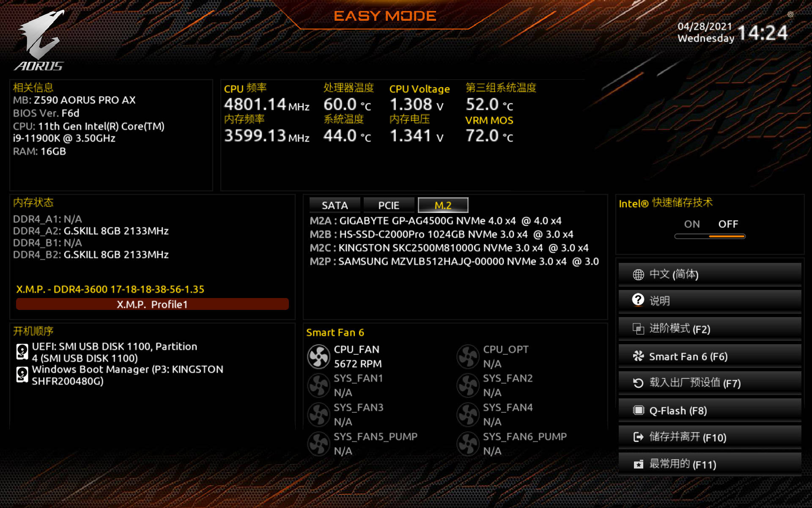Click the processor temperature 60.0 °C value

point(347,104)
